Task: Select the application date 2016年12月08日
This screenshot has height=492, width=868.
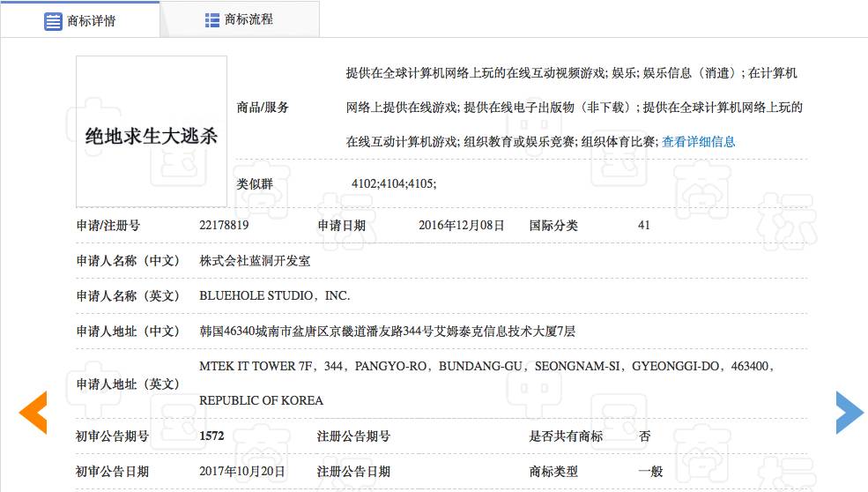Action: (x=461, y=225)
